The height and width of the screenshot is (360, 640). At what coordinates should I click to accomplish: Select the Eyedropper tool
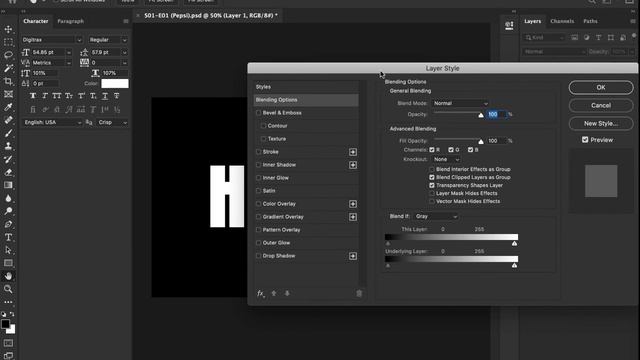[8, 107]
